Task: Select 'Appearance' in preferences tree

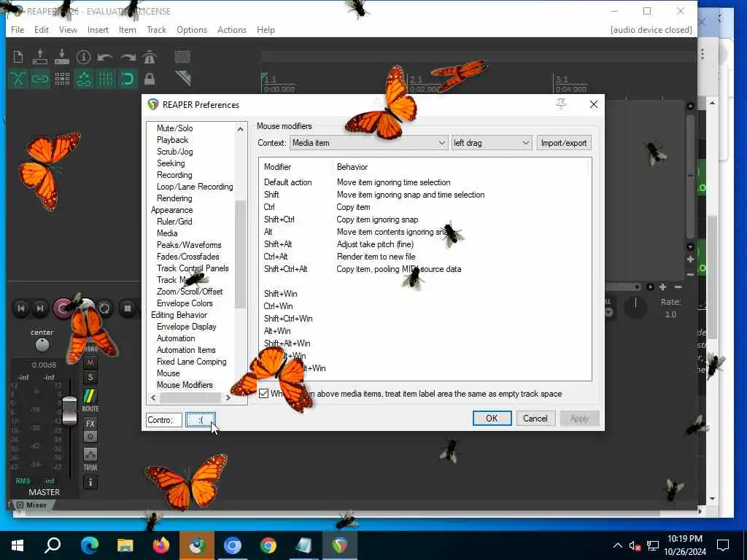Action: 172,210
